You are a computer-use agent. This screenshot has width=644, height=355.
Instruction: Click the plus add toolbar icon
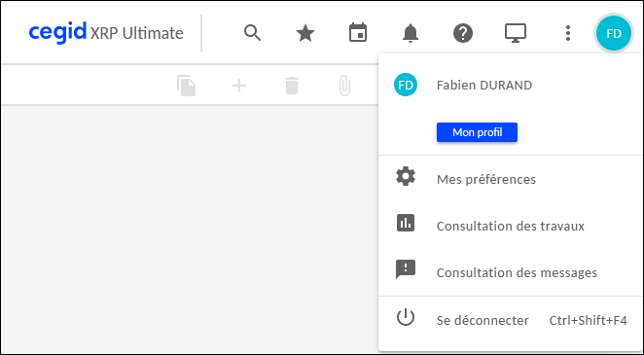coord(239,86)
